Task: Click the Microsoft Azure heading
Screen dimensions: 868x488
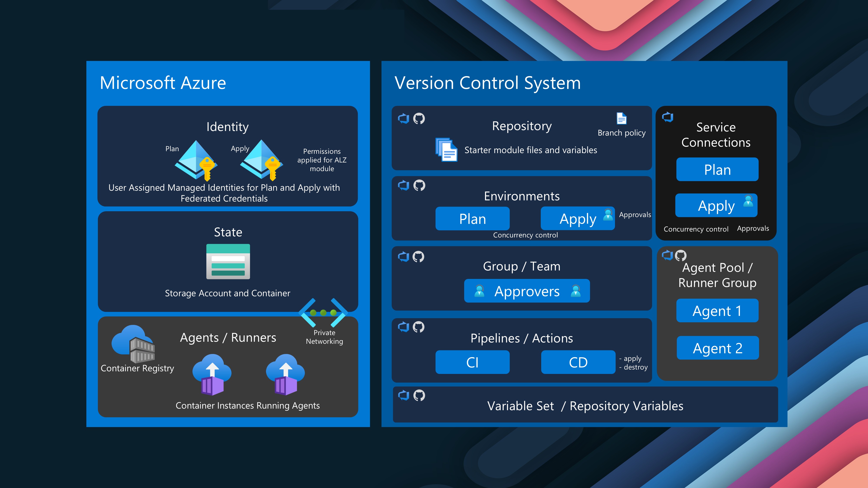Action: click(x=163, y=83)
